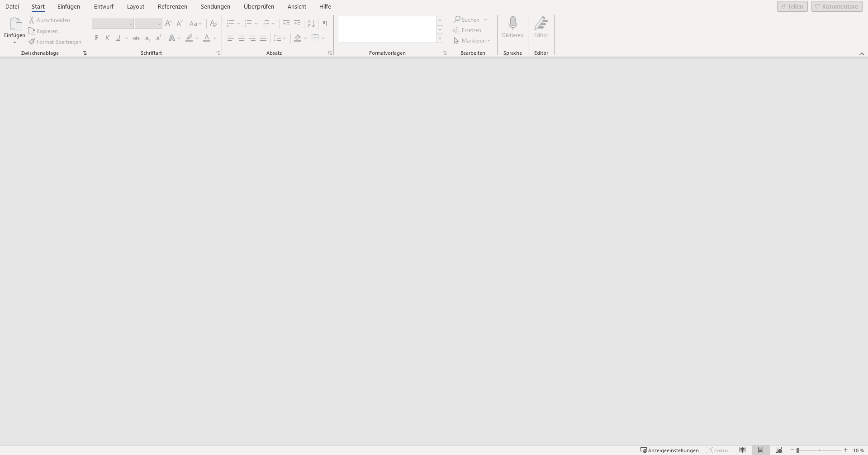The width and height of the screenshot is (868, 455).
Task: Show paragraph marks with the pilcrow icon
Action: click(x=325, y=24)
